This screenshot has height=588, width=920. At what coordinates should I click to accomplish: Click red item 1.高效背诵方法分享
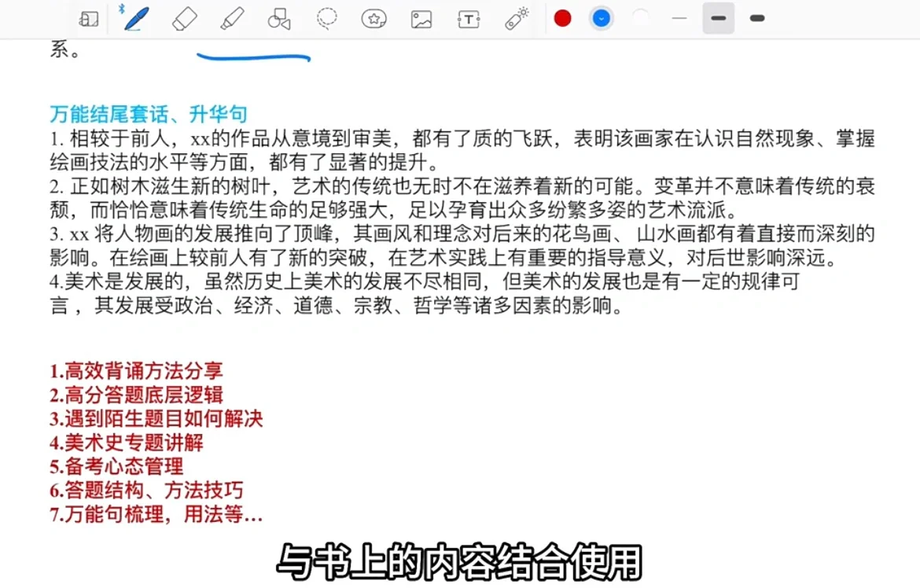coord(136,371)
